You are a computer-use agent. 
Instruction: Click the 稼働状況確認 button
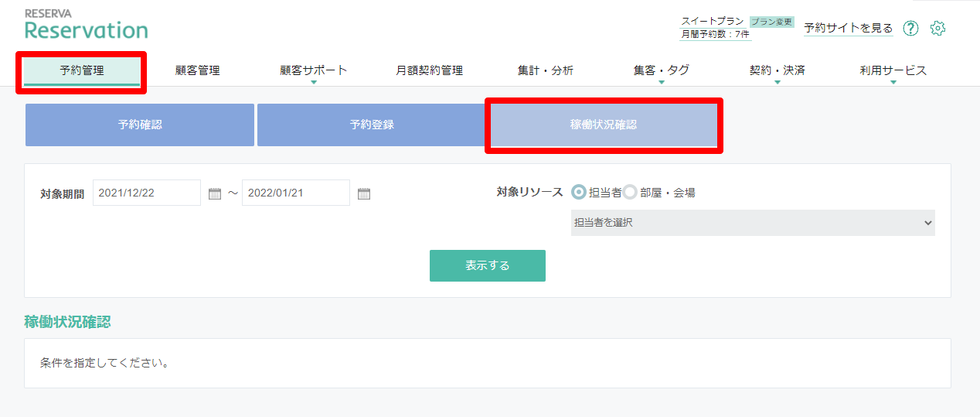click(604, 125)
